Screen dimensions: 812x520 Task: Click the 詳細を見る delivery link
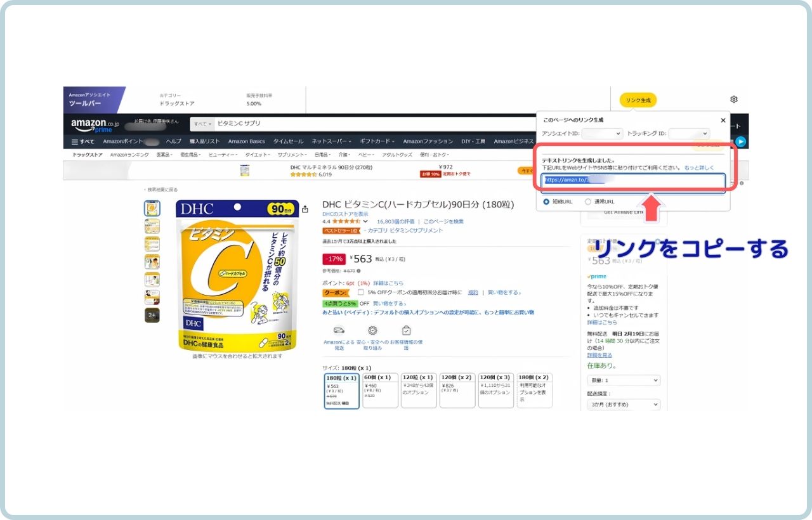pos(599,355)
